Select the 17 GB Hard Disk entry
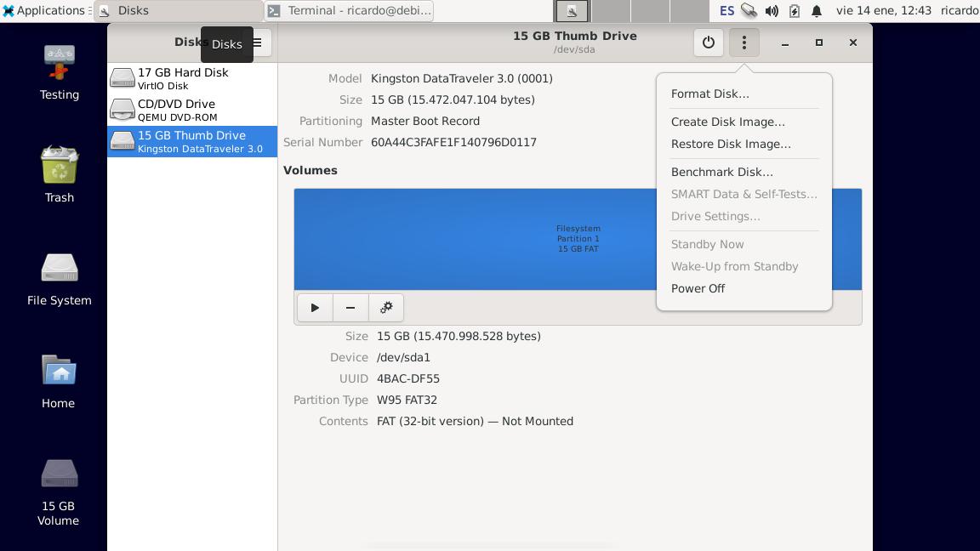 (192, 79)
